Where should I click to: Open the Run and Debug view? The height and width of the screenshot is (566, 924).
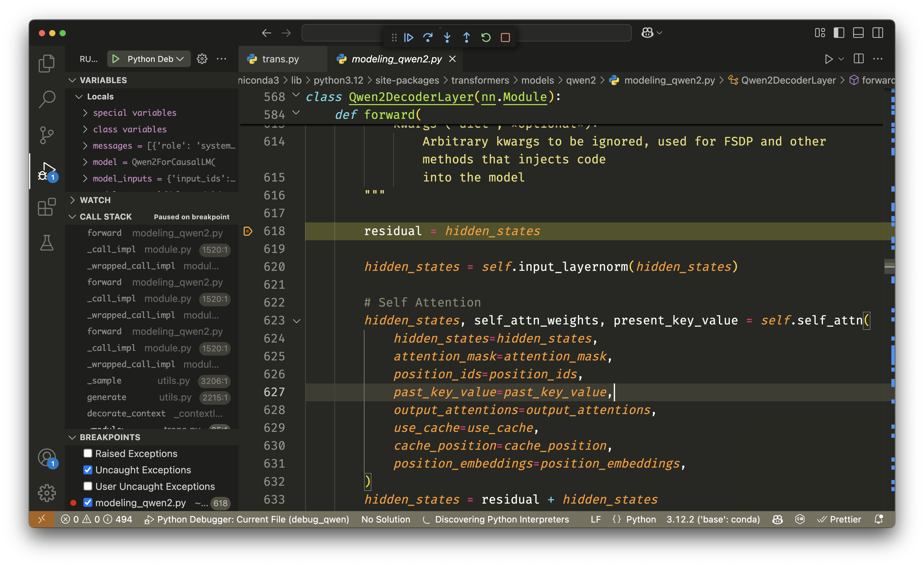47,171
